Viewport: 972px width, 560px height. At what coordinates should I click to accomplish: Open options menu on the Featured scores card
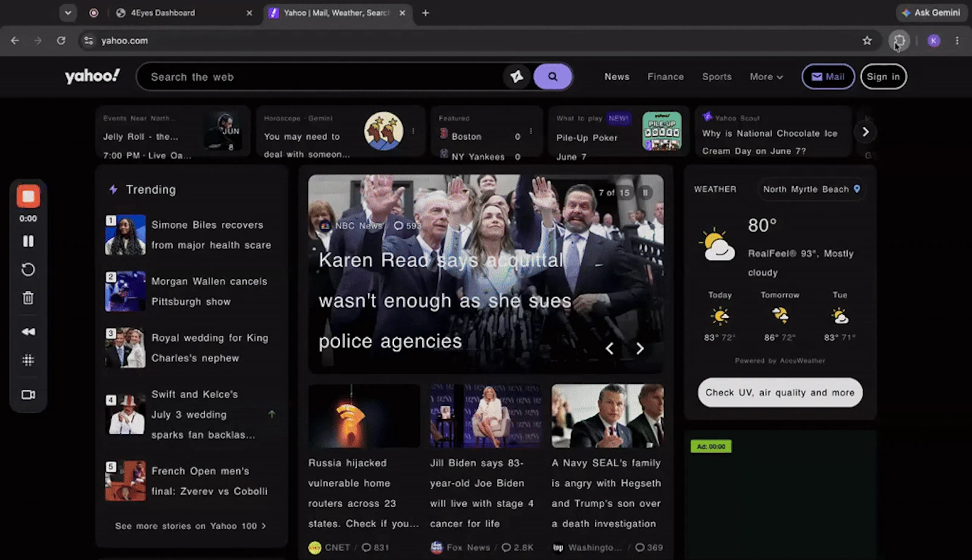(x=531, y=131)
